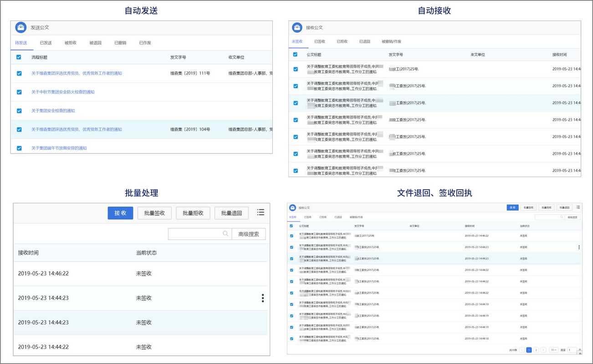Uncheck row 14:46:22 checkbox in 文件退回、签收回执 table
Viewport: 593px width, 364px height.
pos(291,236)
